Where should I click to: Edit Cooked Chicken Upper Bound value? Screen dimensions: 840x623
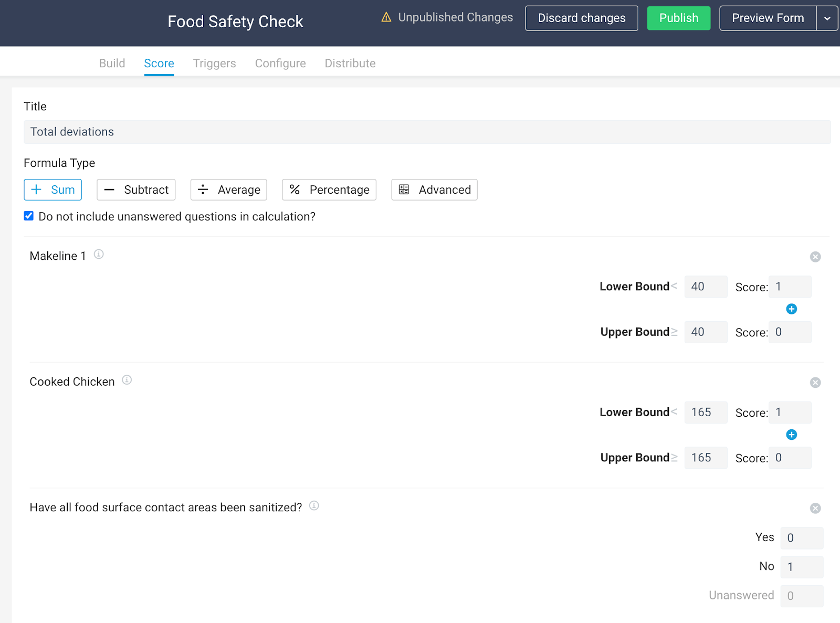click(x=706, y=458)
